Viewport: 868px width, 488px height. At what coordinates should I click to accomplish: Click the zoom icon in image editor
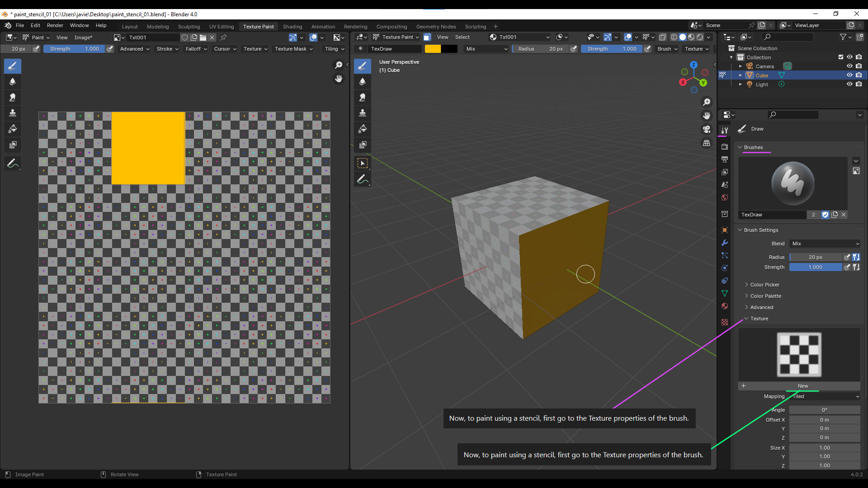pyautogui.click(x=339, y=65)
